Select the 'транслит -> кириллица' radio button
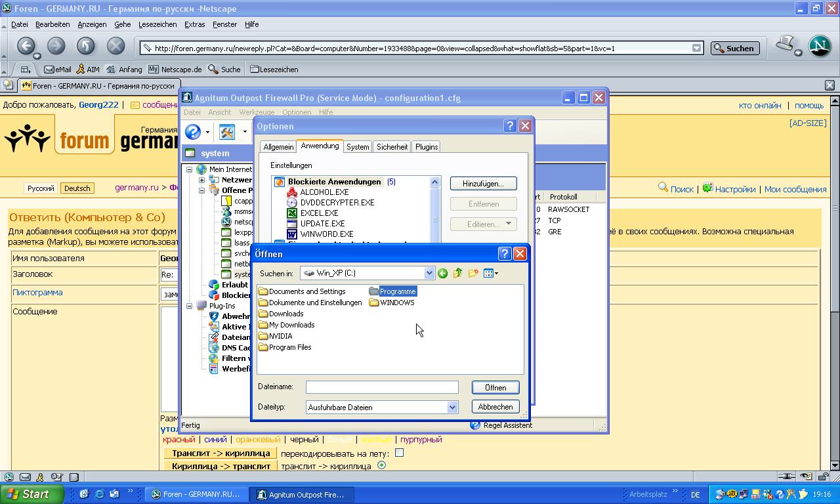 [x=381, y=465]
